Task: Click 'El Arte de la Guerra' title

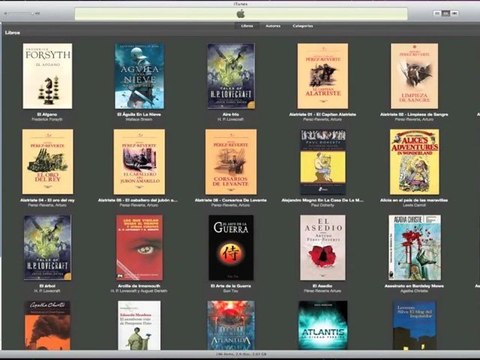Action: point(231,286)
